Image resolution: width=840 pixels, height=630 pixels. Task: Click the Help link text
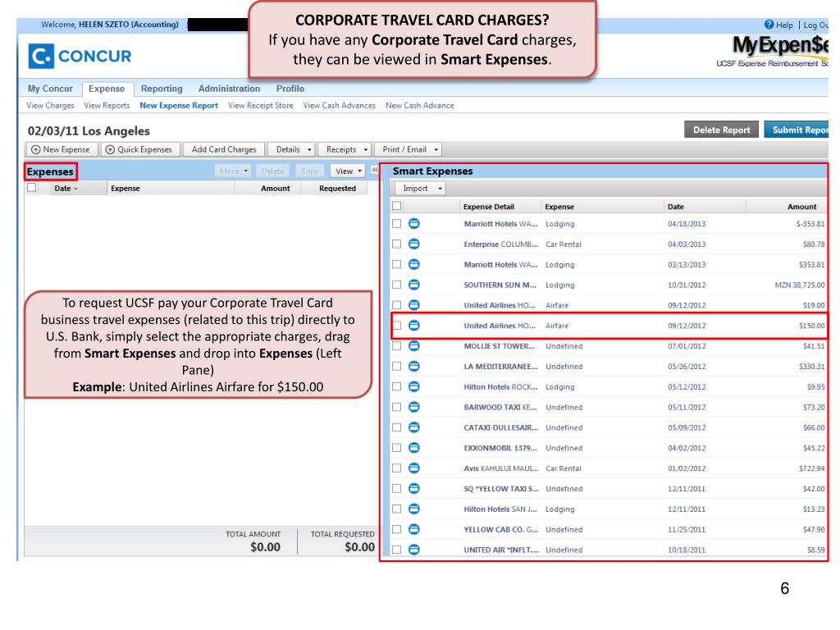(784, 25)
